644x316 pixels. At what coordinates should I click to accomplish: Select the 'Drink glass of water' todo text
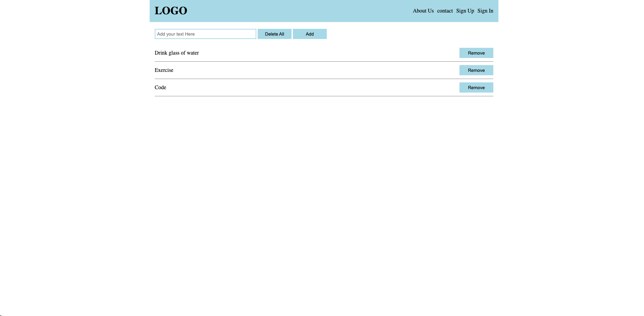coord(176,53)
